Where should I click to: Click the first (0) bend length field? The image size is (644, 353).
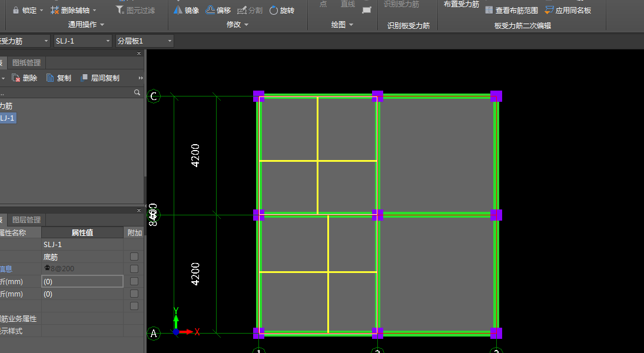[x=82, y=282]
